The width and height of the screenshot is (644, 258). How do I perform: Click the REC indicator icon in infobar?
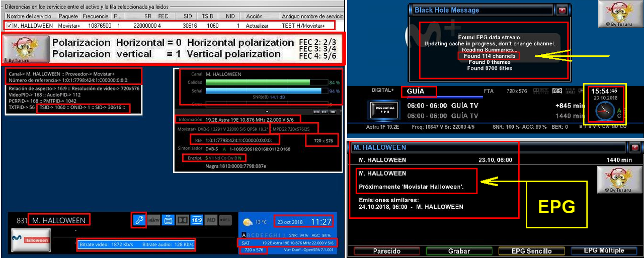[x=225, y=220]
